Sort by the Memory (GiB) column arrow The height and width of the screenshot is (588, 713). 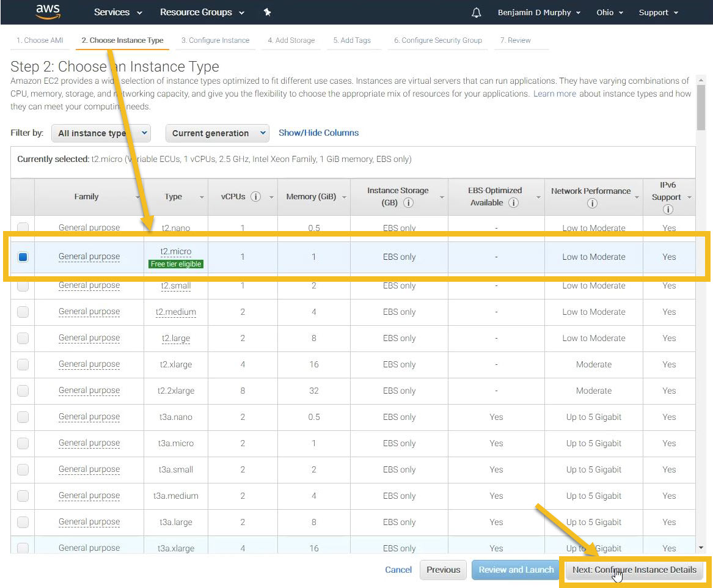coord(344,197)
